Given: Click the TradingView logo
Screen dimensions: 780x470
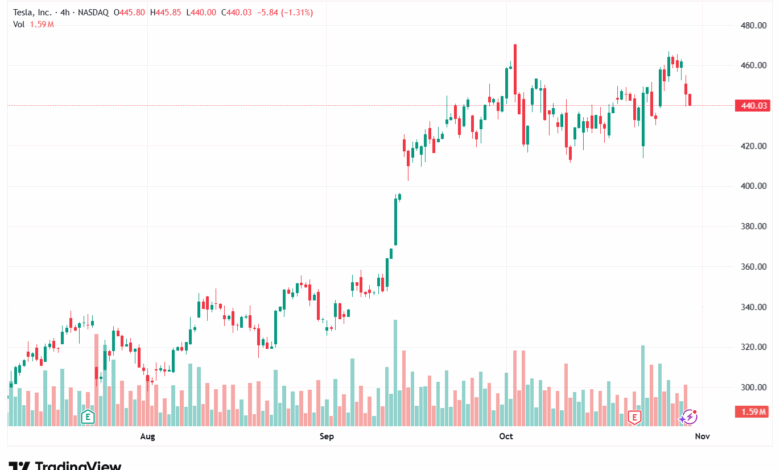Looking at the screenshot, I should point(65,465).
